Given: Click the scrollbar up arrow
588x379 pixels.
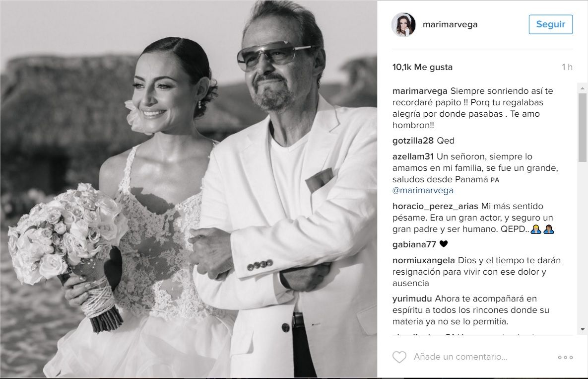Looking at the screenshot, I should pyautogui.click(x=583, y=89).
